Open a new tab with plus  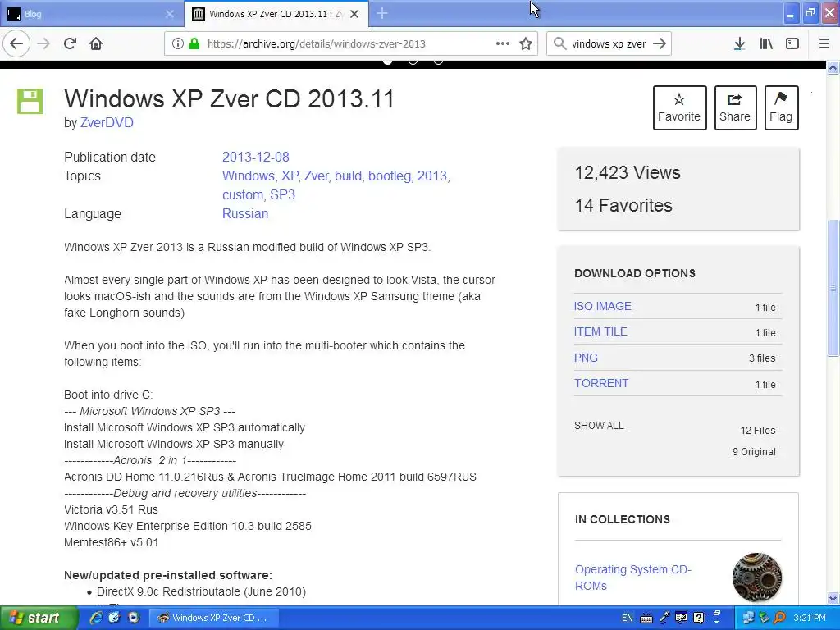(382, 13)
